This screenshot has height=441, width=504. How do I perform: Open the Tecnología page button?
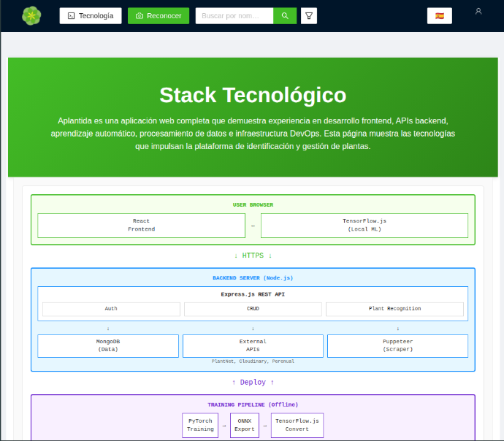tap(91, 15)
